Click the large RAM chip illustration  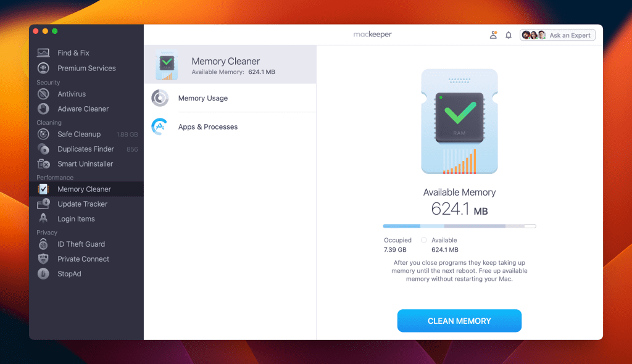point(459,122)
